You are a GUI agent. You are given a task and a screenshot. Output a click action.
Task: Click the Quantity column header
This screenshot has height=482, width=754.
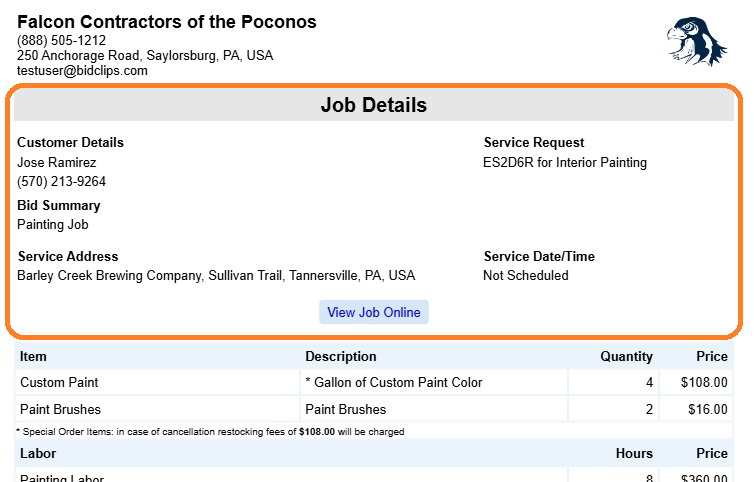(x=626, y=356)
